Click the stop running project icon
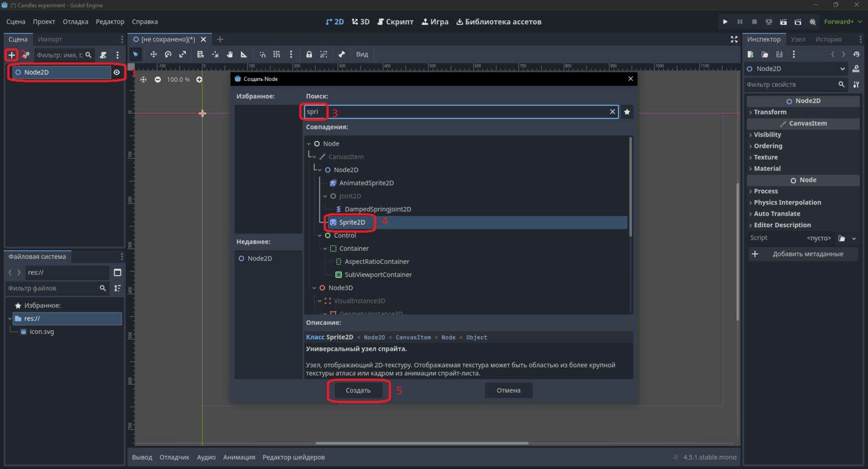This screenshot has height=469, width=868. click(x=754, y=21)
